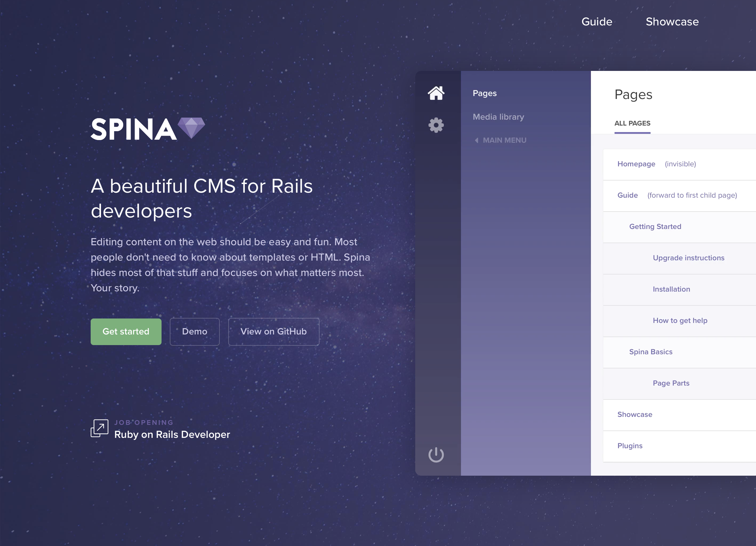Screen dimensions: 756x546
Task: Select the Spina Basics page
Action: 651,352
